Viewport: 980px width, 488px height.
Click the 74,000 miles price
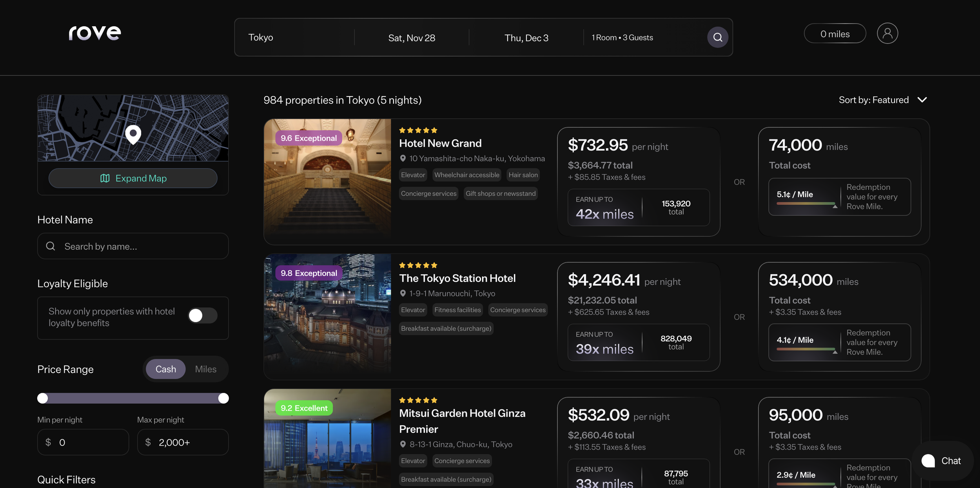pyautogui.click(x=808, y=145)
